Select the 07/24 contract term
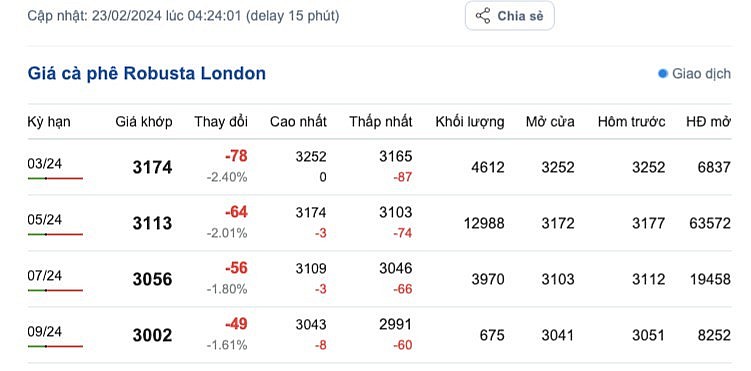This screenshot has width=751, height=371. 45,276
